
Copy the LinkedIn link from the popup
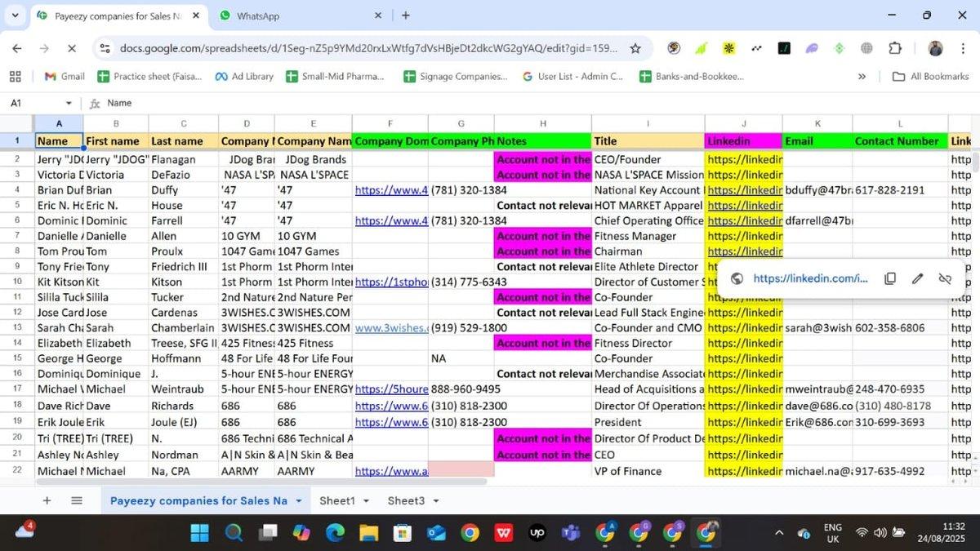[x=890, y=278]
